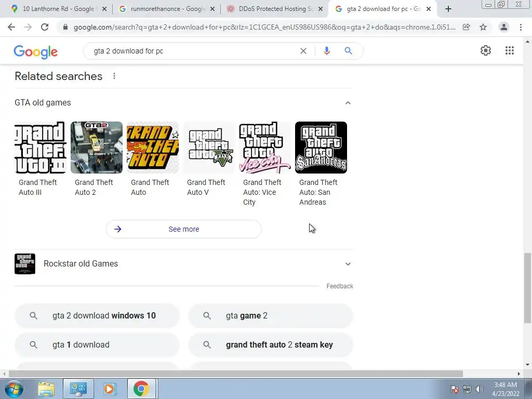532x399 pixels.
Task: Click the Chrome taskbar icon
Action: pyautogui.click(x=141, y=389)
